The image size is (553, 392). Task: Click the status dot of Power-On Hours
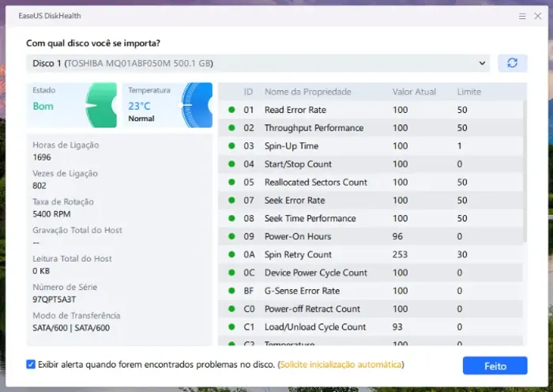point(231,236)
